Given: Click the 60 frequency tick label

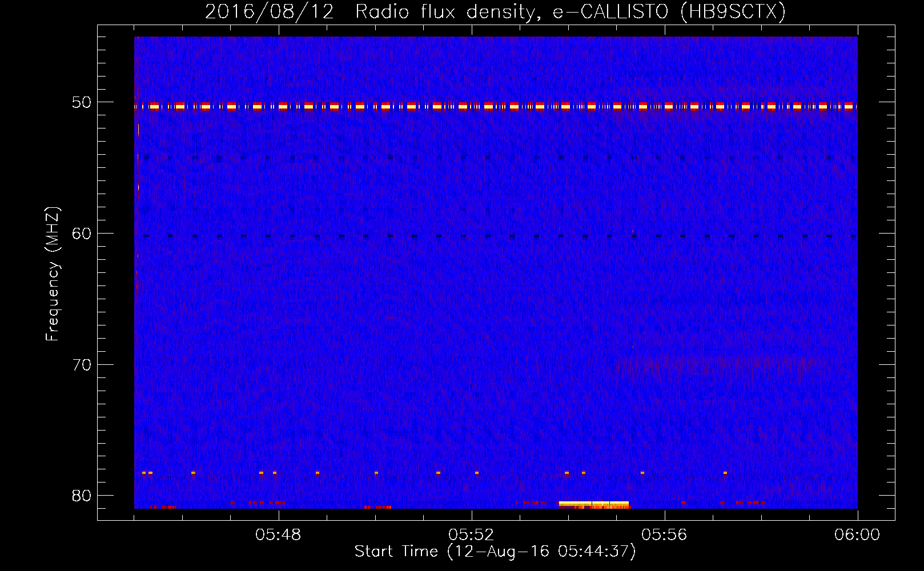Looking at the screenshot, I should 81,234.
